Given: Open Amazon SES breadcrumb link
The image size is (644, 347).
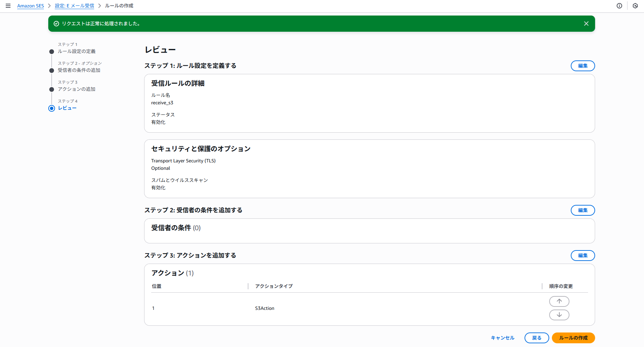Looking at the screenshot, I should 30,6.
